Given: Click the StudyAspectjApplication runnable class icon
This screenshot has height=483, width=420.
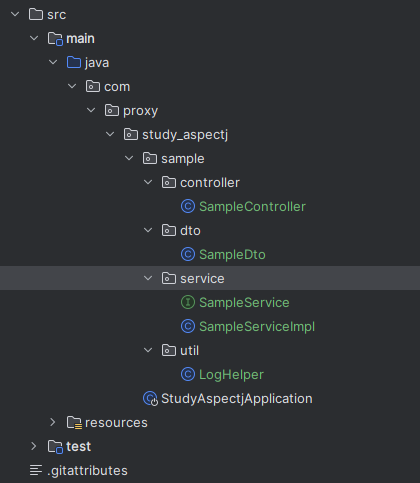Looking at the screenshot, I should click(x=150, y=399).
